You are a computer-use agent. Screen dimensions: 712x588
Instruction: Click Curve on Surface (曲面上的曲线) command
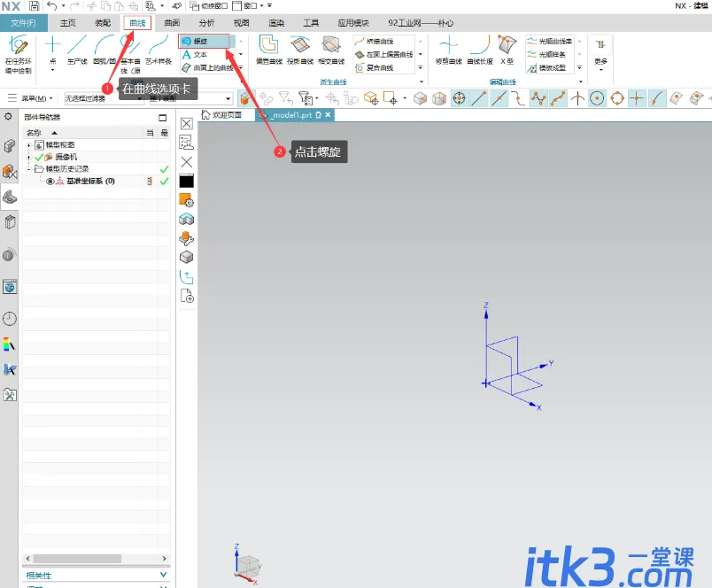pos(207,67)
